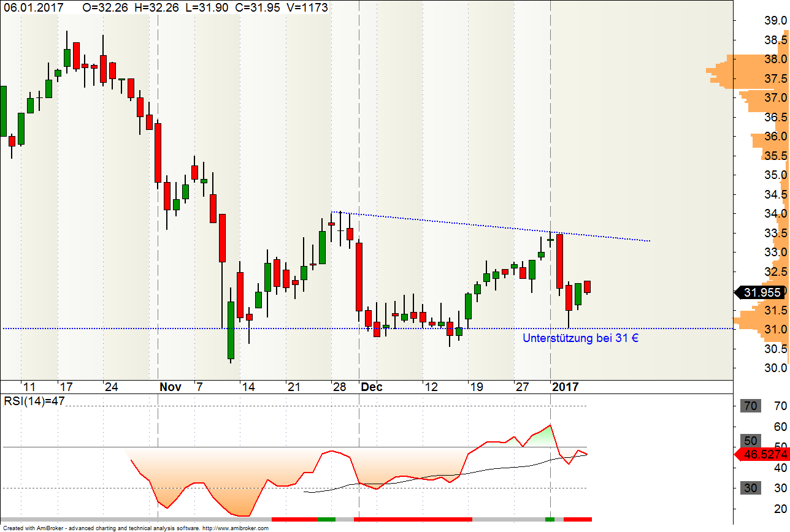Click the date axis label 28

[339, 387]
